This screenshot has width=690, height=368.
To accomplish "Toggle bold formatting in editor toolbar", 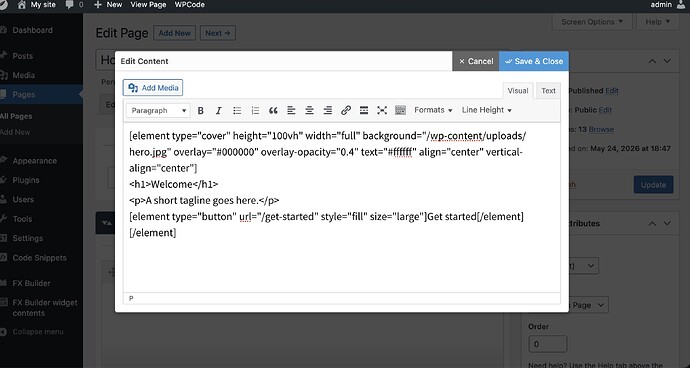I will pyautogui.click(x=201, y=110).
